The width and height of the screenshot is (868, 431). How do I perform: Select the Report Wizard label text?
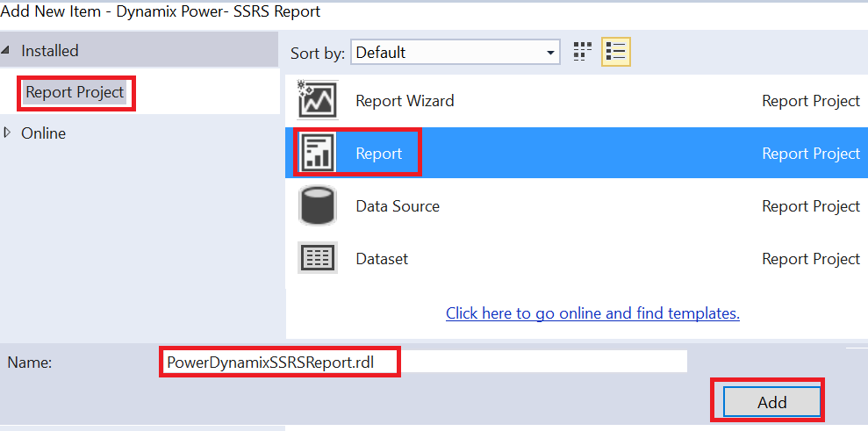pos(405,100)
